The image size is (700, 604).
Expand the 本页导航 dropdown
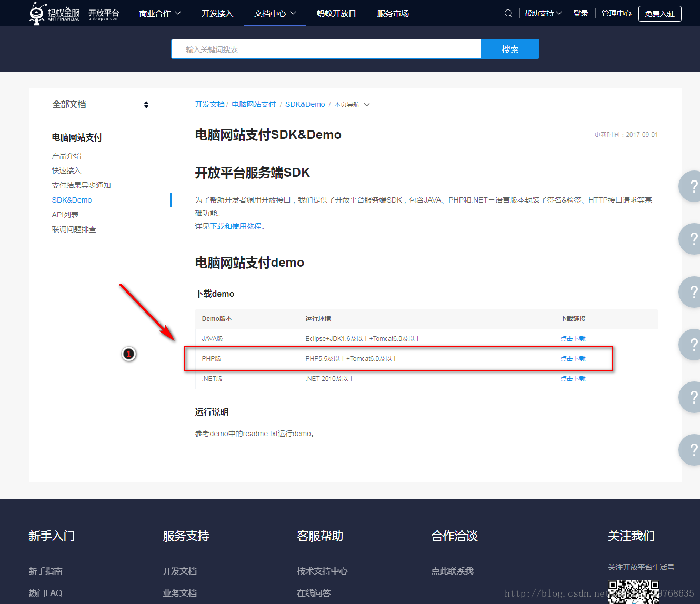click(352, 105)
